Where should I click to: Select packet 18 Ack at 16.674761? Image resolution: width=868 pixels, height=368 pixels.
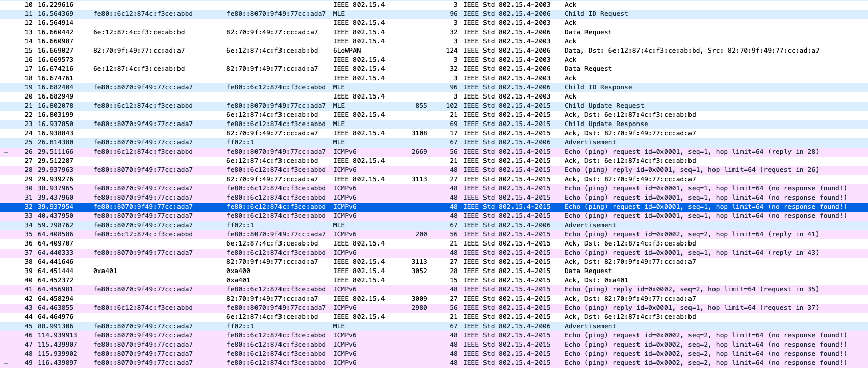coord(434,78)
